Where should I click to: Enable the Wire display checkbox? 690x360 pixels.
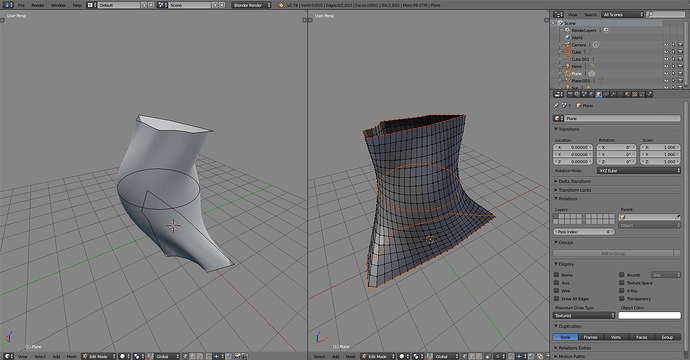(556, 290)
